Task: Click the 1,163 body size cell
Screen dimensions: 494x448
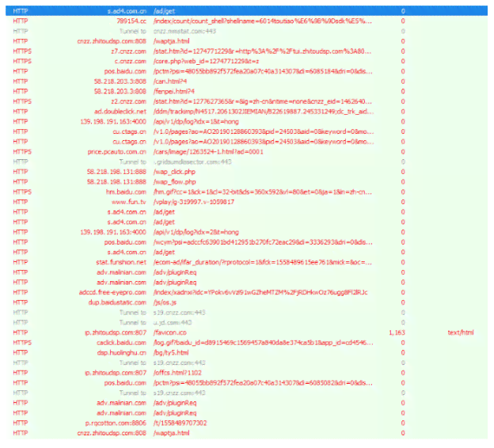Action: 397,332
